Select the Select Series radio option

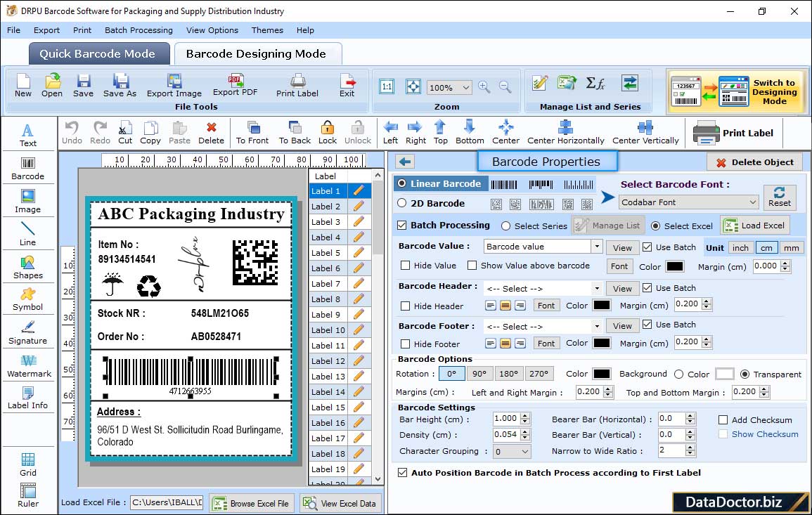(506, 226)
